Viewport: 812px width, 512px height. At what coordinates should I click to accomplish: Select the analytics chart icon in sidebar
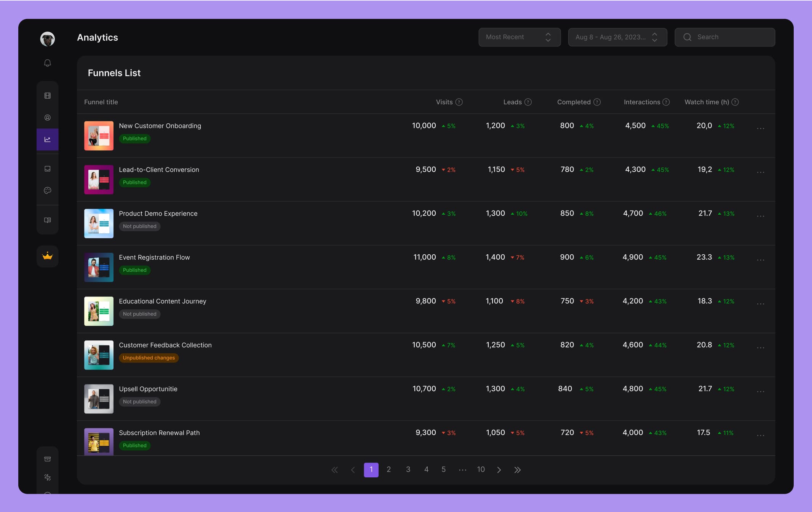pyautogui.click(x=47, y=139)
